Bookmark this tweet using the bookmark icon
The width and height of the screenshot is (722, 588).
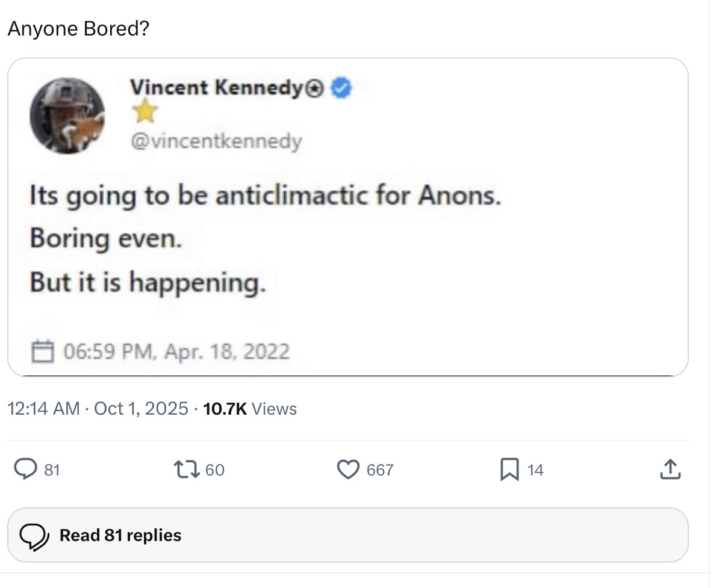(x=509, y=469)
